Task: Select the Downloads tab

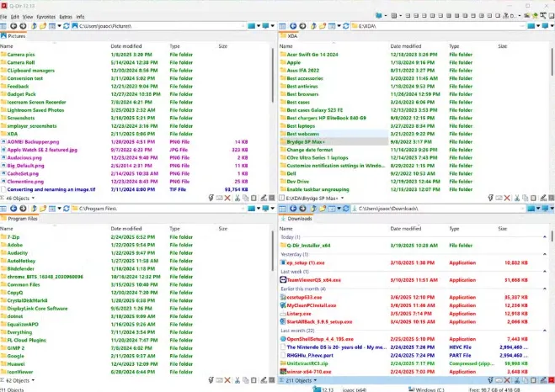Action: pyautogui.click(x=296, y=219)
